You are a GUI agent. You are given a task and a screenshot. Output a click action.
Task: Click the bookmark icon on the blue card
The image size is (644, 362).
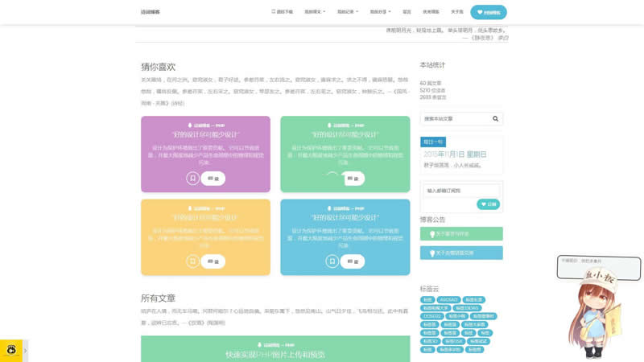(332, 261)
